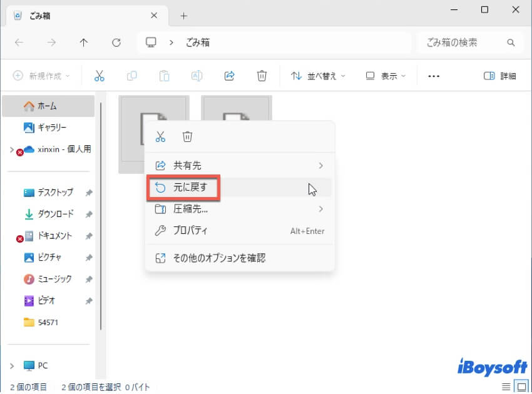Screen dimensions: 532x394
Task: Click the share icon in the toolbar
Action: tap(229, 76)
